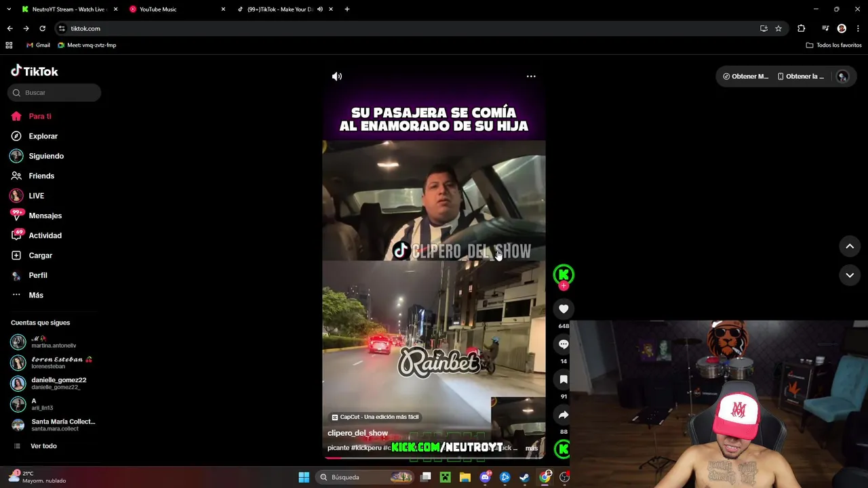Open Meet vmq-zvtz-fmp bookmark
This screenshot has height=488, width=868.
tap(87, 45)
